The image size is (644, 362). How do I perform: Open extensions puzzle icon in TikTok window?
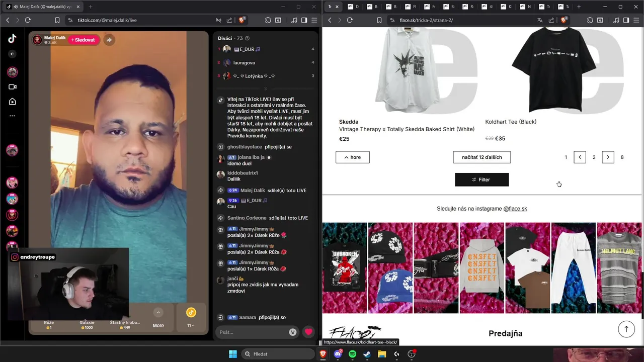[x=268, y=20]
